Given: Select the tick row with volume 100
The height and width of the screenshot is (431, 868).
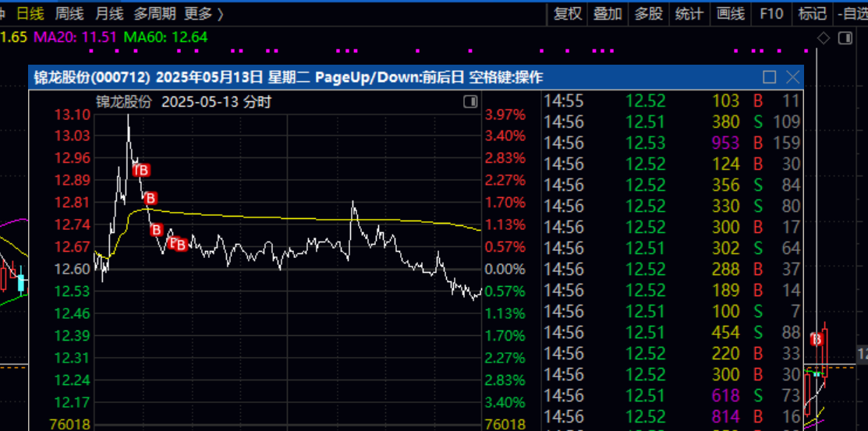Looking at the screenshot, I should point(672,311).
